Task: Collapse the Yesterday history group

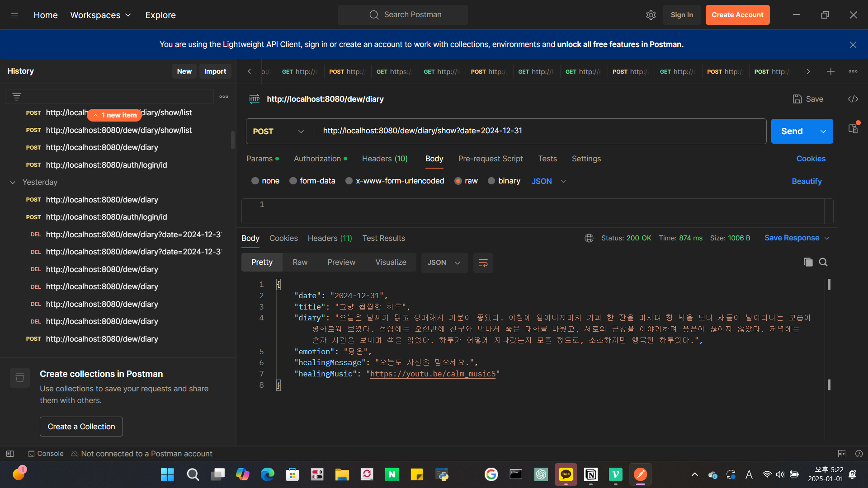Action: 13,183
